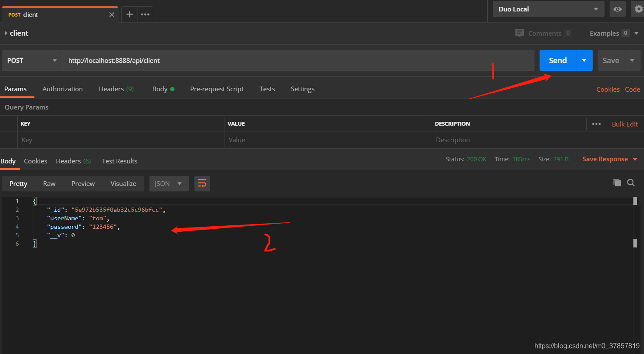
Task: Click the request URL input field
Action: click(x=298, y=60)
